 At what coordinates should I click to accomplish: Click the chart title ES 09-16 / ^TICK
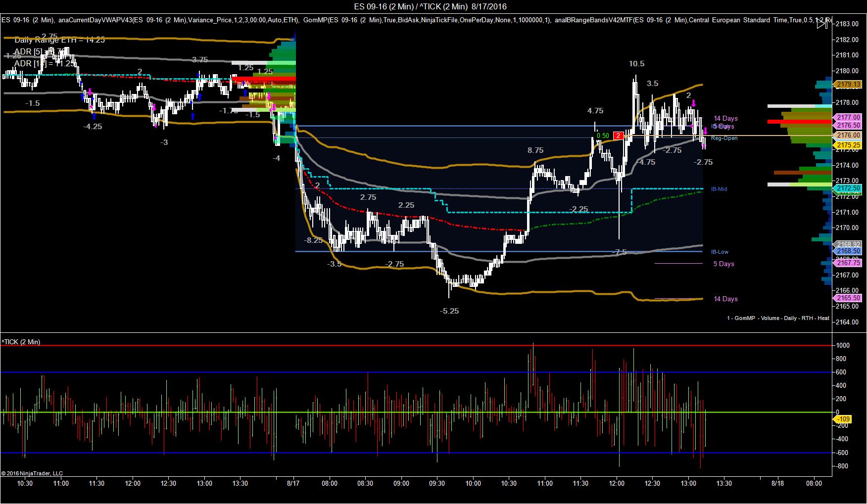click(430, 6)
